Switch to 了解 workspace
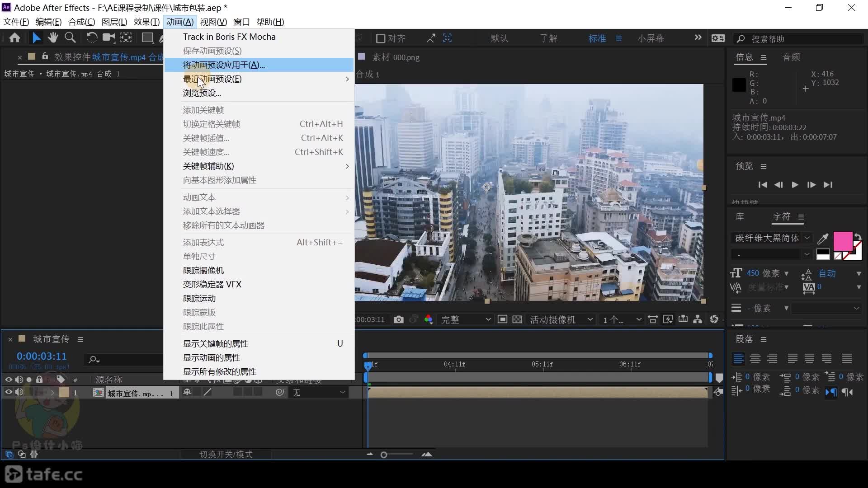 (548, 38)
